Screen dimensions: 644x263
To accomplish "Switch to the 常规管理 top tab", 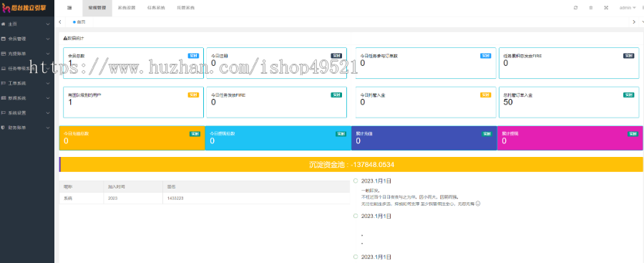I will click(x=97, y=8).
